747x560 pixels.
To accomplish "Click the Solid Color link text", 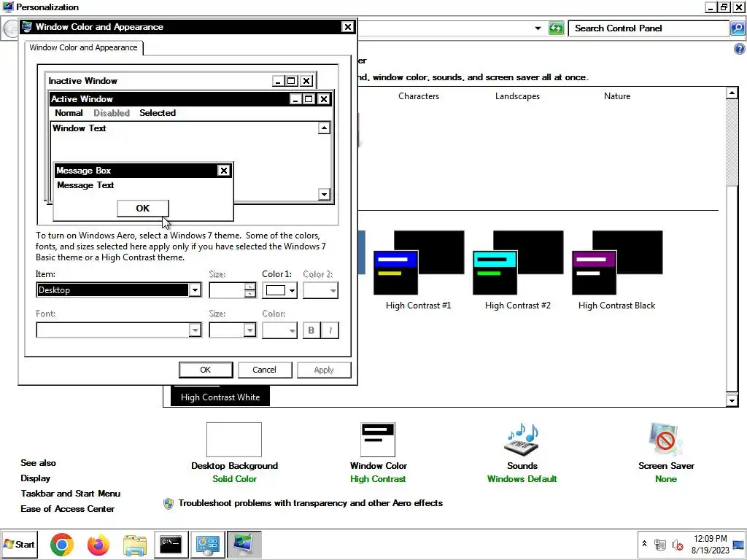I will point(234,479).
